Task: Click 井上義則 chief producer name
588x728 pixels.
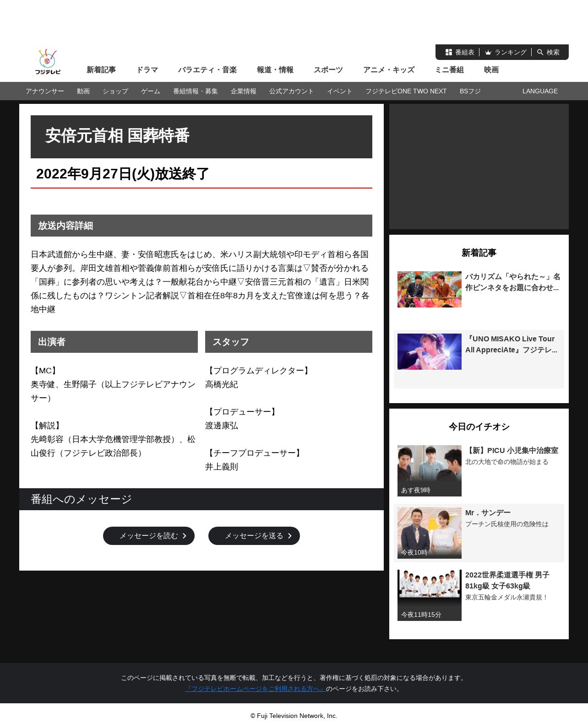Action: coord(222,467)
